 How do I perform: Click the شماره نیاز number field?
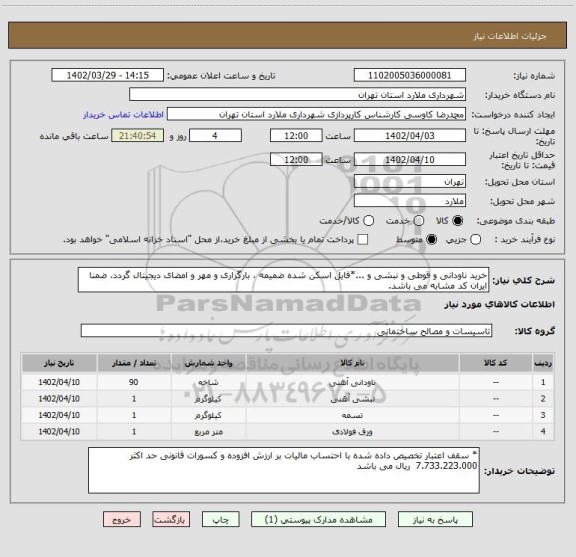(410, 75)
